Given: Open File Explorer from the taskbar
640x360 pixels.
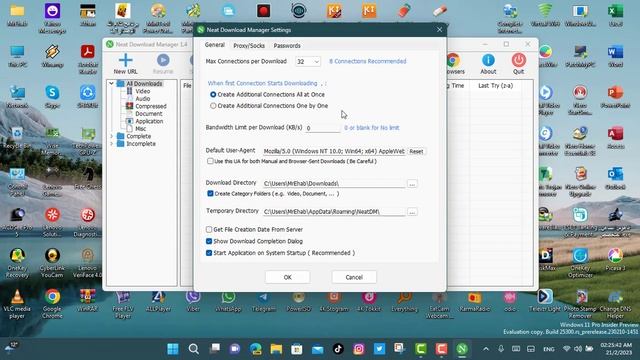Looking at the screenshot, I should (x=276, y=349).
